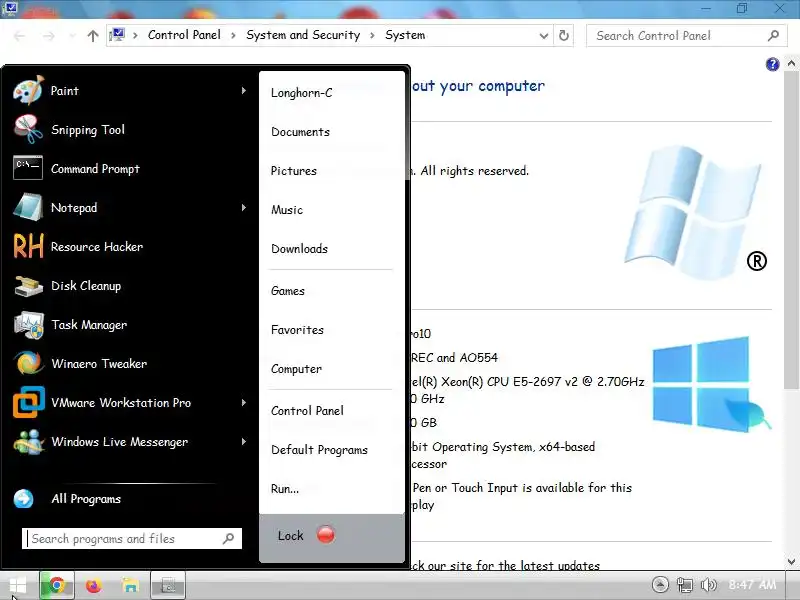Open Notepad icon in start menu
The width and height of the screenshot is (800, 600).
point(28,208)
